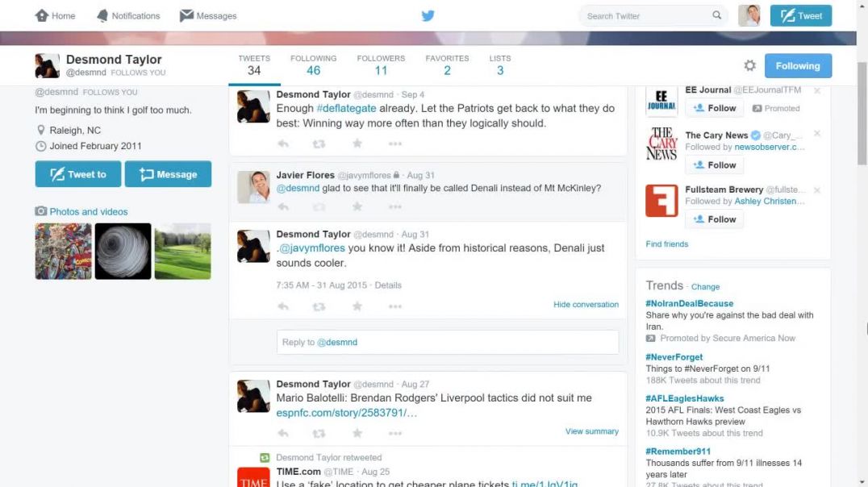Open more options on Balotelli tweet
Image resolution: width=868 pixels, height=487 pixels.
point(394,433)
